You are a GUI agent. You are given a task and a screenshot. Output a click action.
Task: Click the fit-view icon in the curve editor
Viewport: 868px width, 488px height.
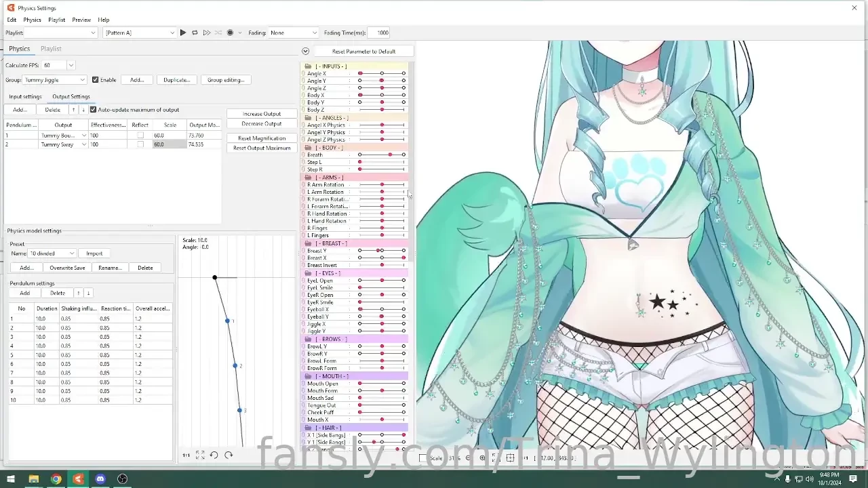click(200, 455)
